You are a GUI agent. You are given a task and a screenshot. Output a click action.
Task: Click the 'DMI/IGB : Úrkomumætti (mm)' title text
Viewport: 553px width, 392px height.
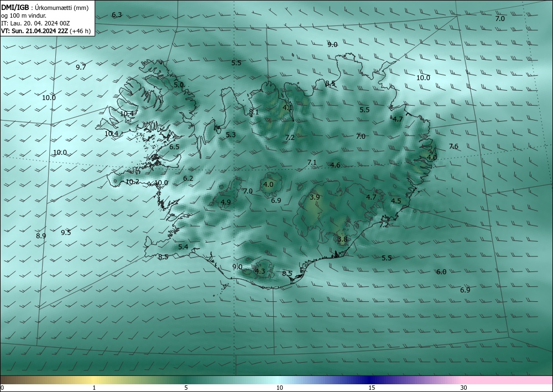(x=45, y=7)
